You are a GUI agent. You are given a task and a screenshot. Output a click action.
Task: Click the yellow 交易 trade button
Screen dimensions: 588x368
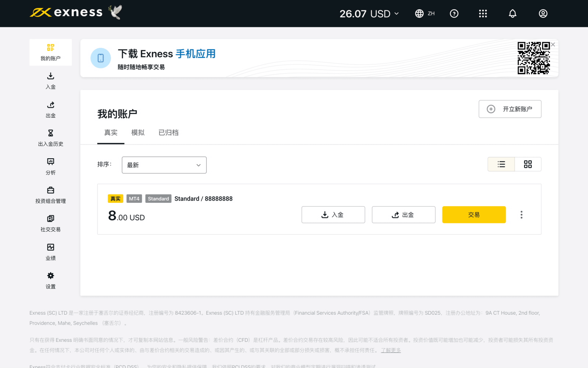click(474, 215)
